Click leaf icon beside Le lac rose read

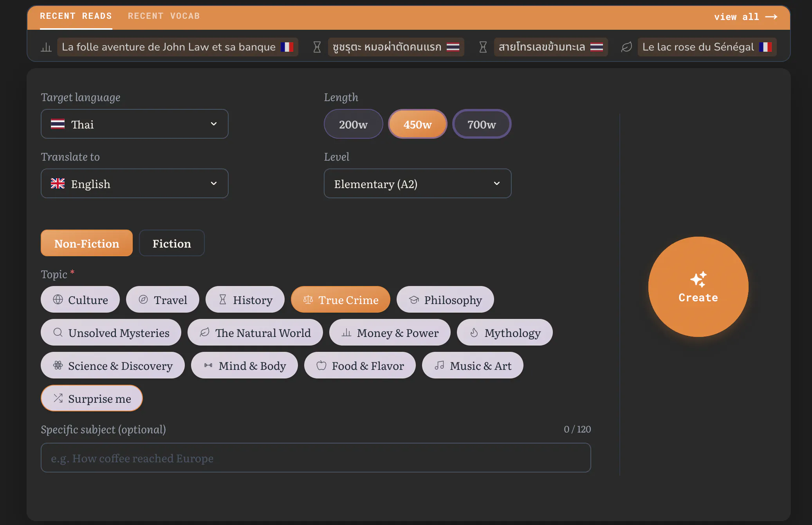click(626, 47)
